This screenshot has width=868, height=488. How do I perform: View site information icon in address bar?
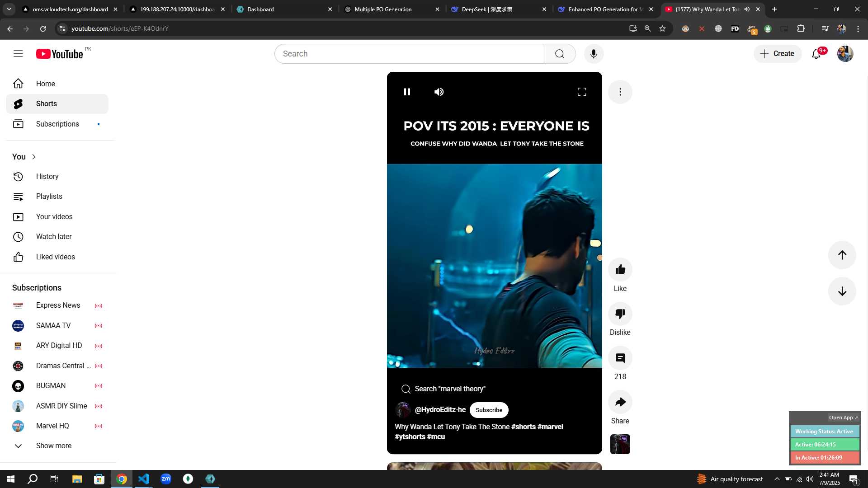62,28
